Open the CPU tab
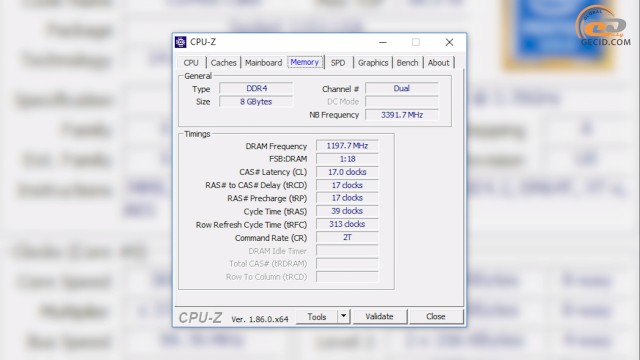The width and height of the screenshot is (640, 360). click(191, 63)
